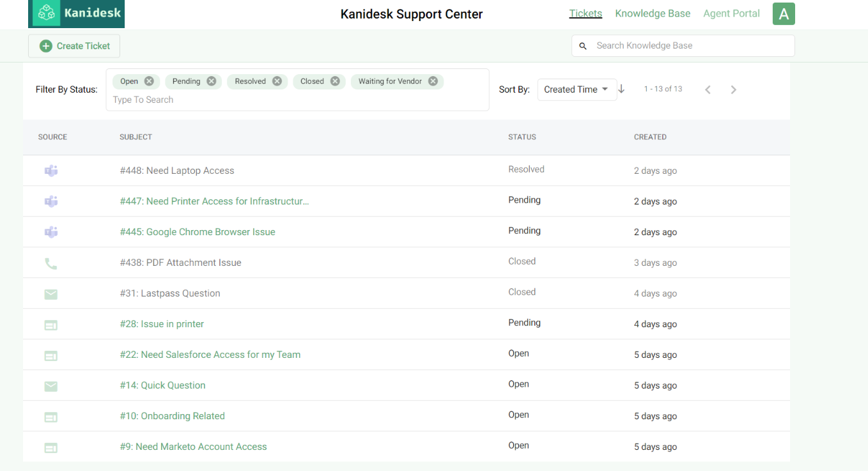This screenshot has width=868, height=471.
Task: Click the email source icon for ticket #14
Action: 51,386
